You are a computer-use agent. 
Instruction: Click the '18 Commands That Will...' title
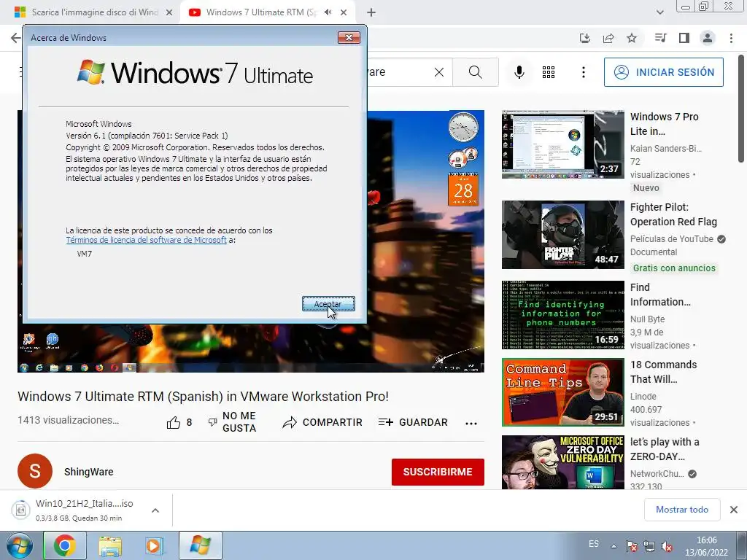(663, 372)
